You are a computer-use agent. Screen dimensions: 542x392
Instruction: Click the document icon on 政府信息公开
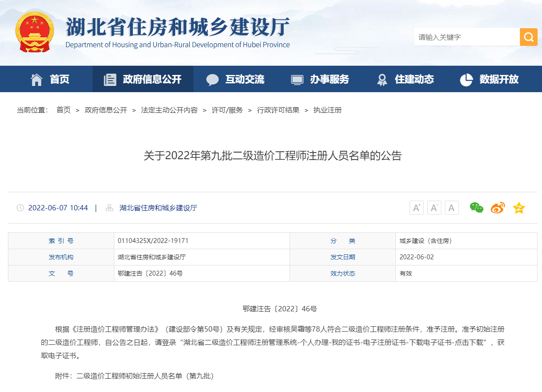coord(109,78)
